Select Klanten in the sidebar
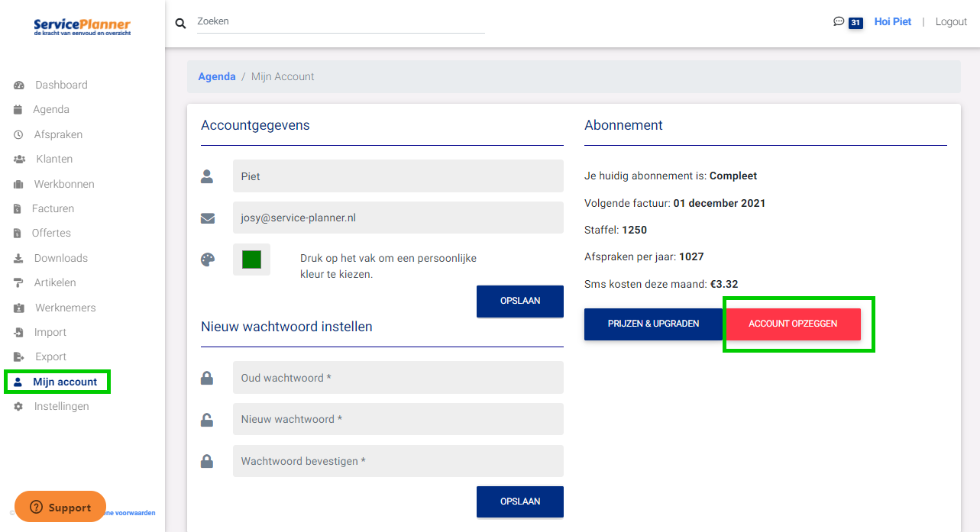The height and width of the screenshot is (532, 980). coord(54,159)
